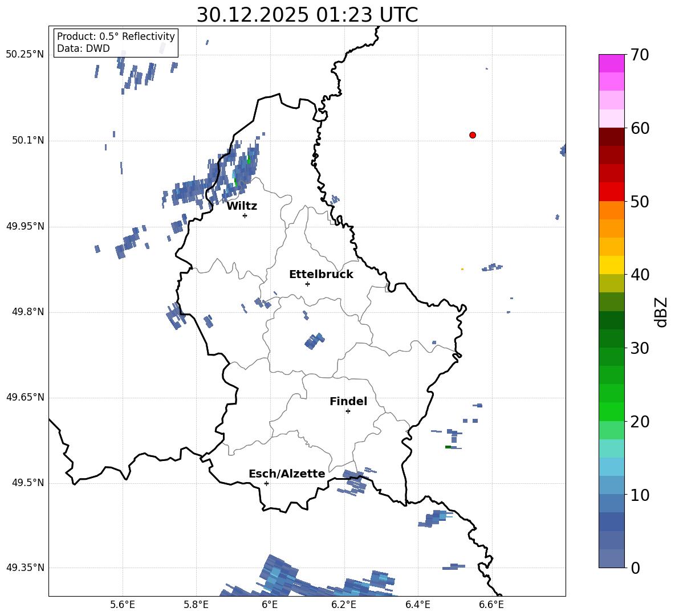Screen dimensions: 675x616
Task: Click the orange colorbar segment just below 50
Action: [x=612, y=210]
